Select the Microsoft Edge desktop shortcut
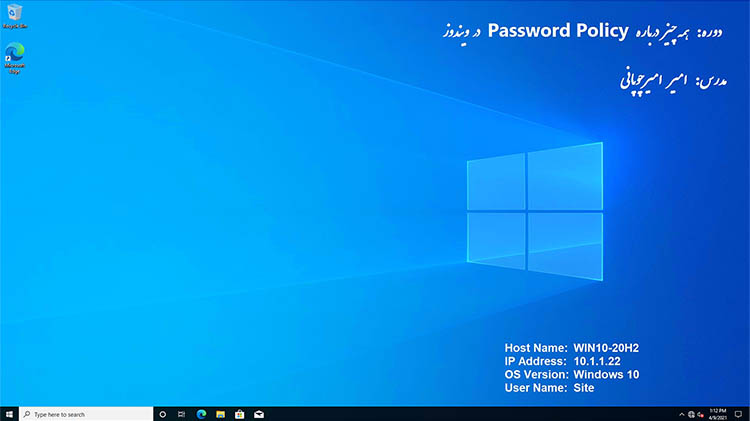Image resolution: width=750 pixels, height=421 pixels. 15,58
